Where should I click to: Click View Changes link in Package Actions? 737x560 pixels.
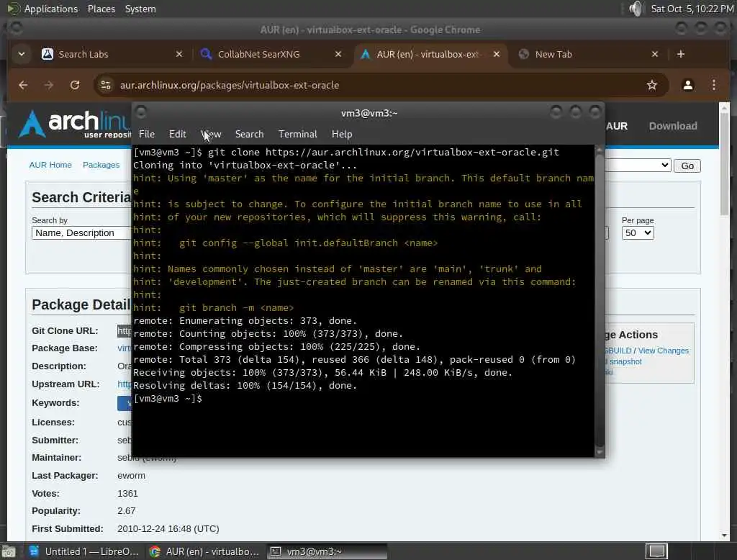663,351
